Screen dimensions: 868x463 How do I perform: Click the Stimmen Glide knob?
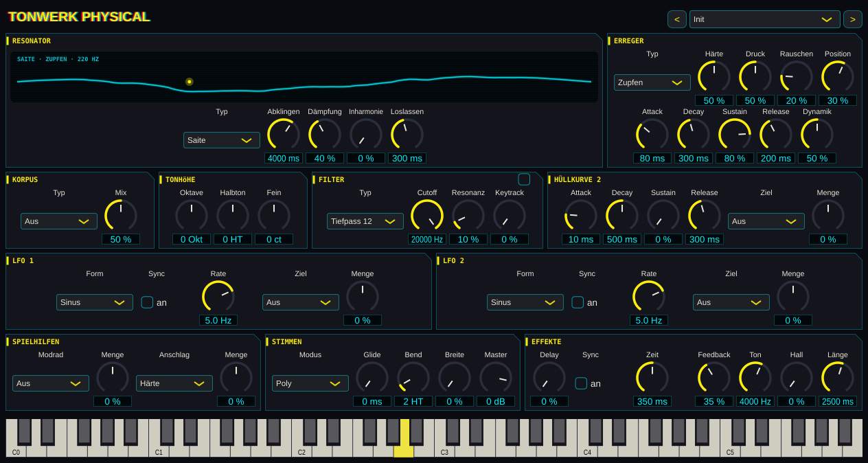click(x=372, y=378)
